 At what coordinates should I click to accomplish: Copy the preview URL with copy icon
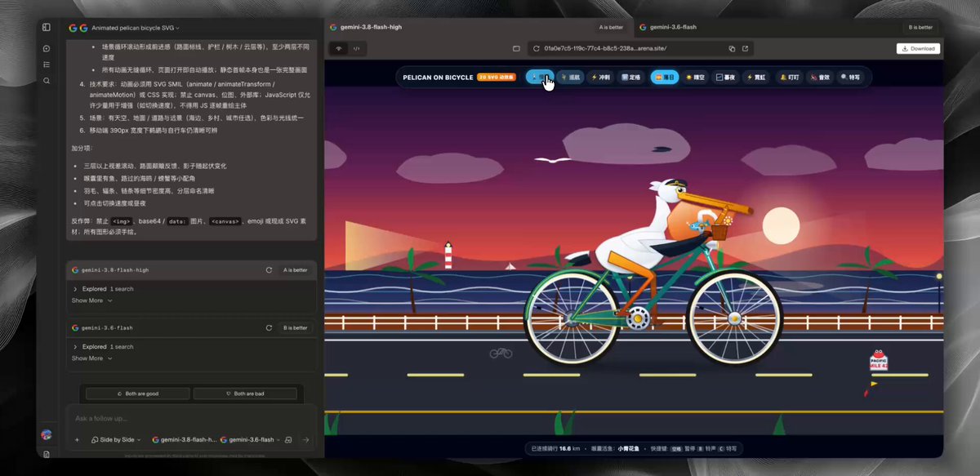[731, 49]
